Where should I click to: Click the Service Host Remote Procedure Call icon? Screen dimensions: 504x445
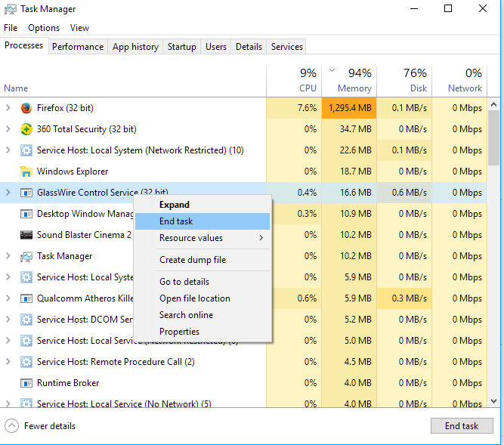(x=26, y=362)
